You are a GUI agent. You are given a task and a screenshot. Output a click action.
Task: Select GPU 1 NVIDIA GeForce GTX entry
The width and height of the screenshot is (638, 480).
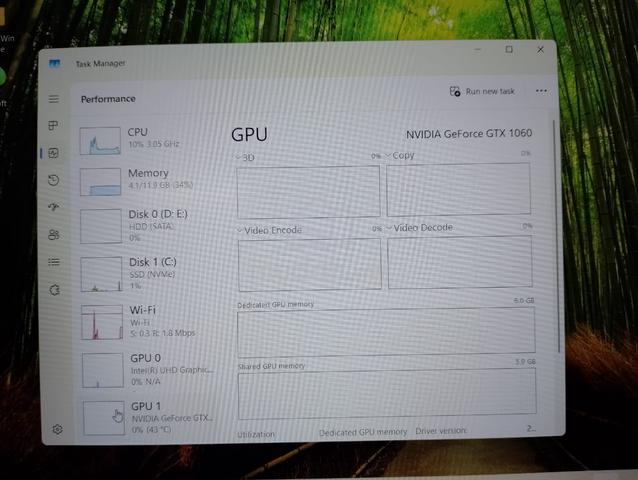click(x=150, y=418)
